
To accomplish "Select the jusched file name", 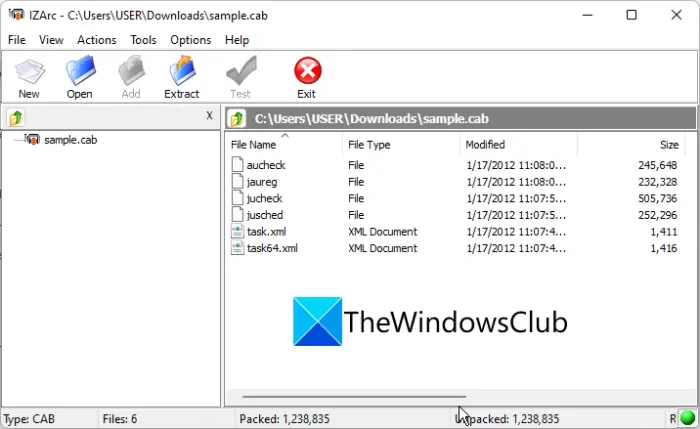I will point(265,215).
